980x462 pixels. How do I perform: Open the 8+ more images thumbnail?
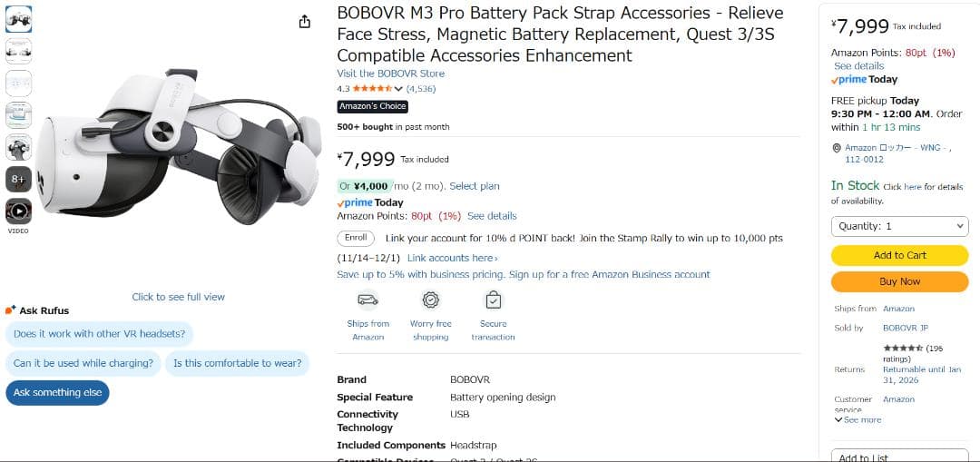tap(18, 180)
